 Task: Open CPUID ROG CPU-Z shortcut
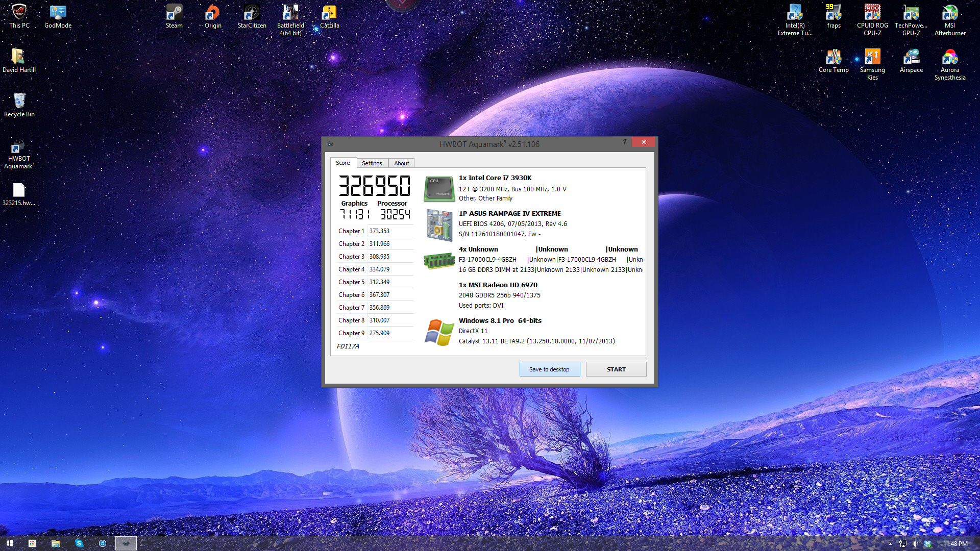click(872, 20)
